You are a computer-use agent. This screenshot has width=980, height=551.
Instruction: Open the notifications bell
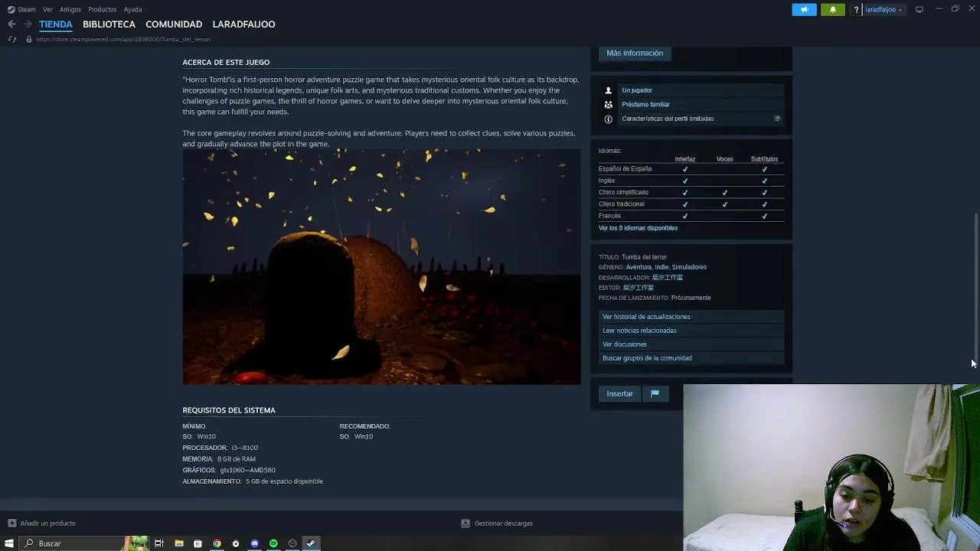833,9
